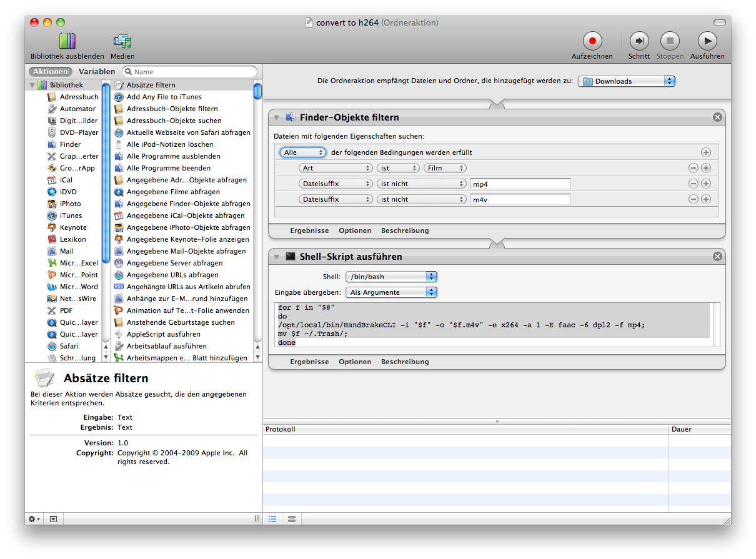Click the Schritt step button
The width and height of the screenshot is (756, 559).
click(x=639, y=42)
